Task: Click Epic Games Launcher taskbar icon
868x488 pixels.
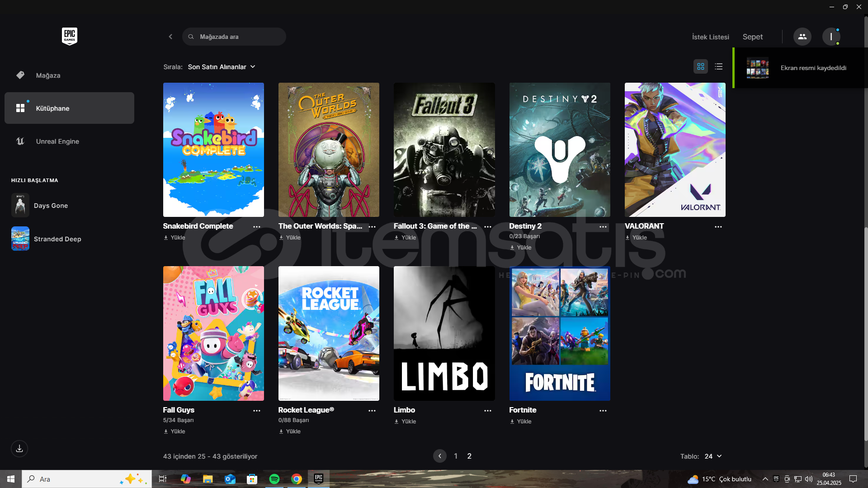Action: pos(319,479)
